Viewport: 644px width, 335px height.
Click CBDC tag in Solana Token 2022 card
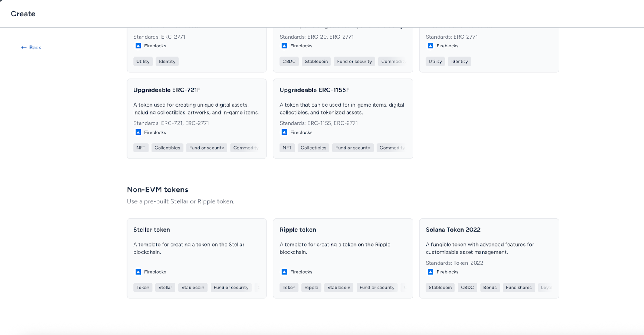467,288
